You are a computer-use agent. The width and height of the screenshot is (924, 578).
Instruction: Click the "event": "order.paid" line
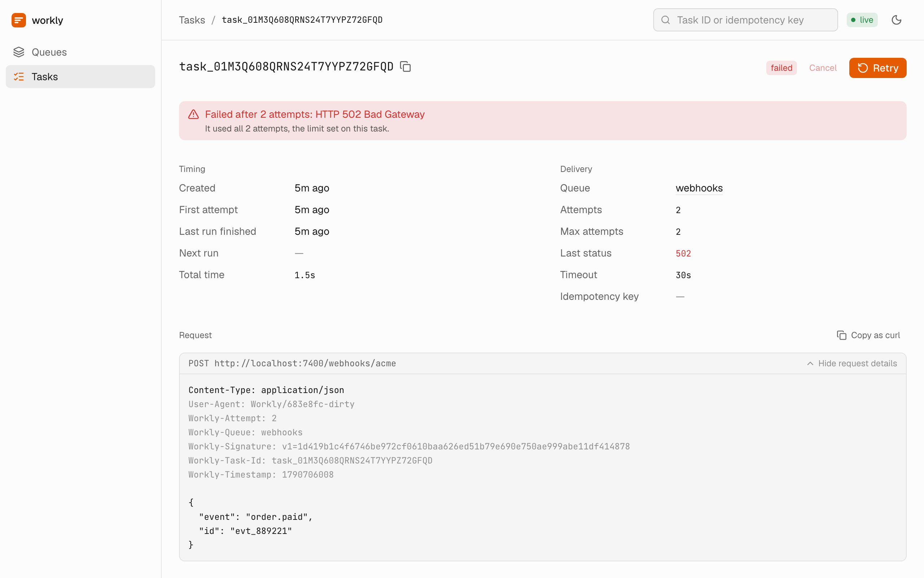(x=256, y=517)
